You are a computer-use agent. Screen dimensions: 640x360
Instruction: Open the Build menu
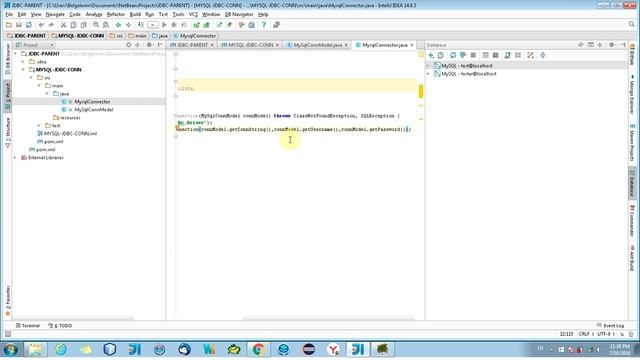point(135,14)
